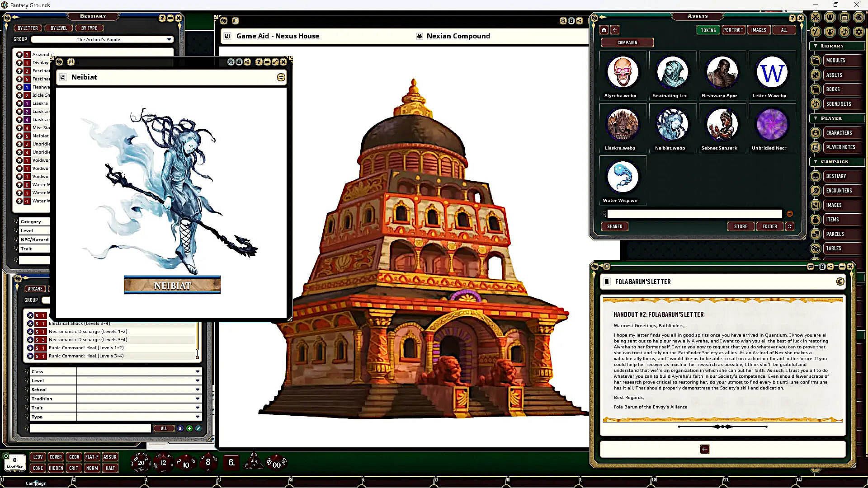Open the plus/minus modifiers icon
Viewport: 868px width, 488px height.
(x=815, y=32)
